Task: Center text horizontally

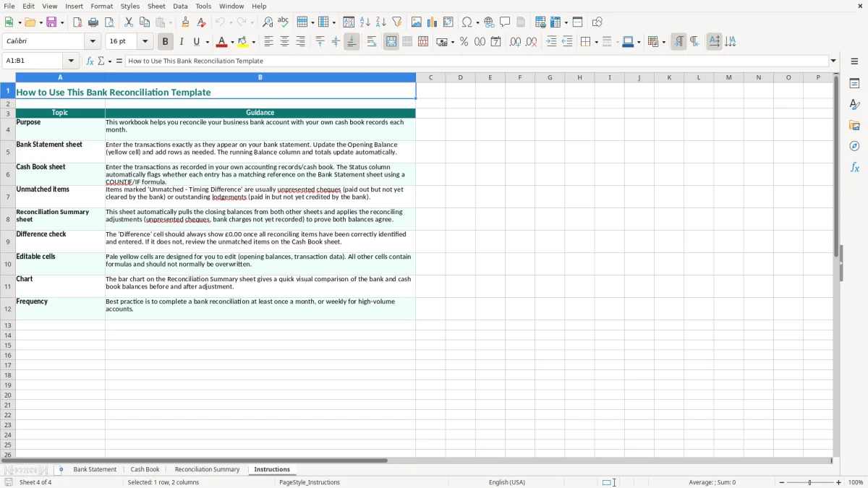Action: (284, 42)
